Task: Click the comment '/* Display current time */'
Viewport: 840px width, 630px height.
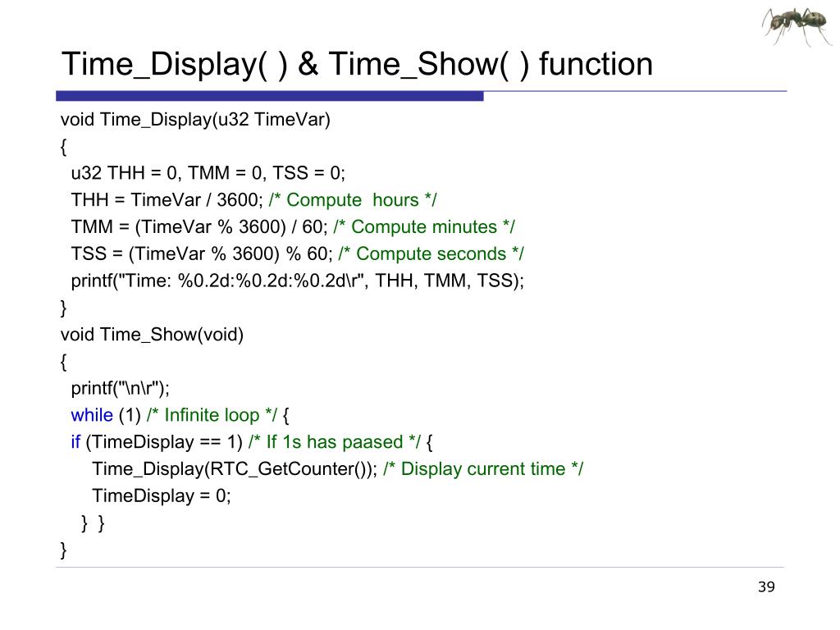Action: pyautogui.click(x=483, y=469)
